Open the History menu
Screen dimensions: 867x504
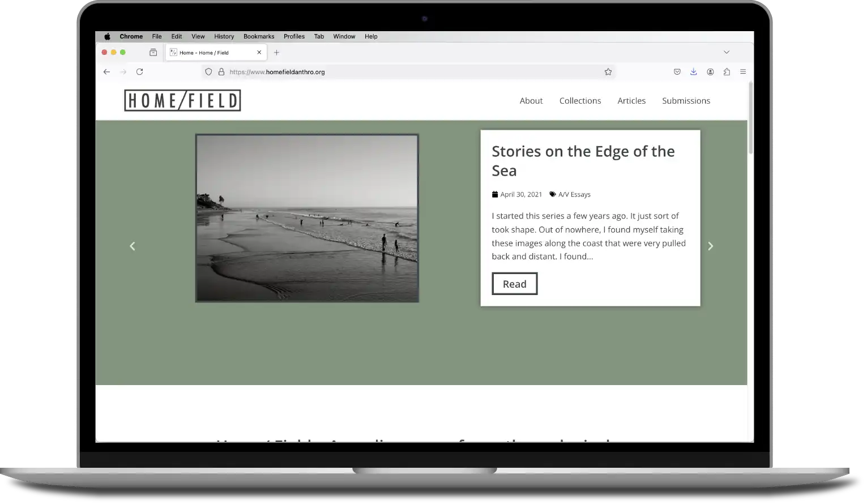tap(224, 36)
